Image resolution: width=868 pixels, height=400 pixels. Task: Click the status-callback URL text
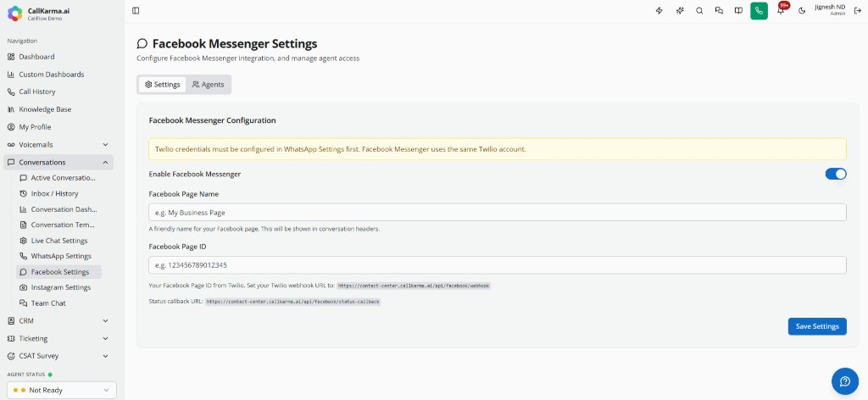pos(292,302)
